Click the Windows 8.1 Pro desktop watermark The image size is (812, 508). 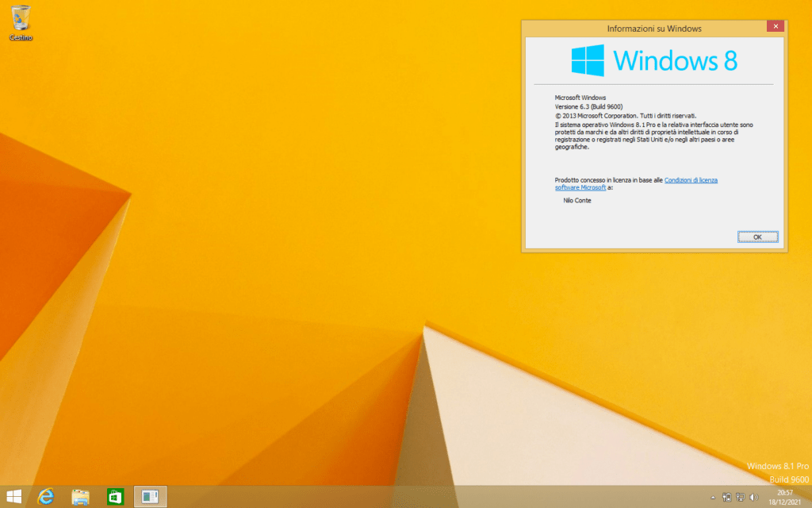point(778,465)
